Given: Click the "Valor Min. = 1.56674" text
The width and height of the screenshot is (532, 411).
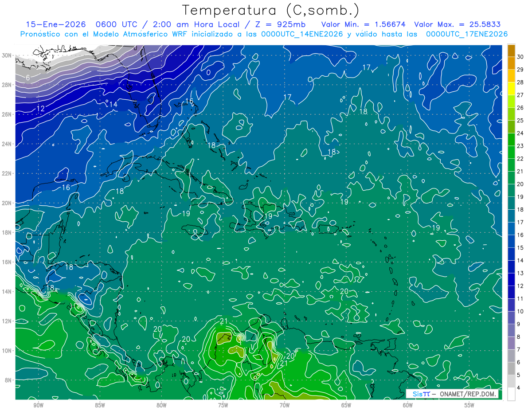Looking at the screenshot, I should (364, 24).
